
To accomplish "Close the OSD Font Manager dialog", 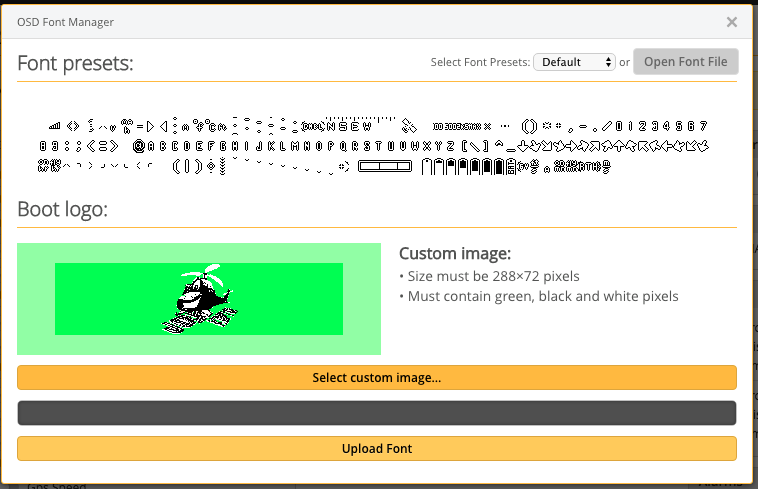I will (x=731, y=22).
